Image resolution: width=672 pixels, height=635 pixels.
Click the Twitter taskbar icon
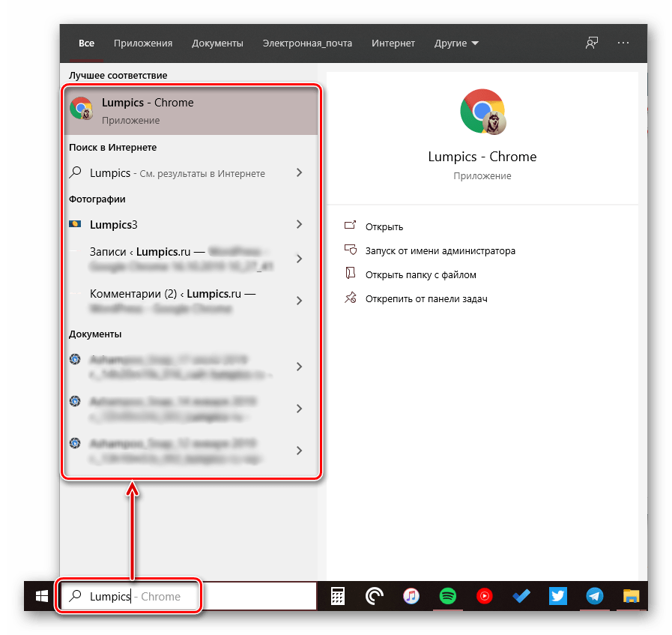click(x=557, y=597)
